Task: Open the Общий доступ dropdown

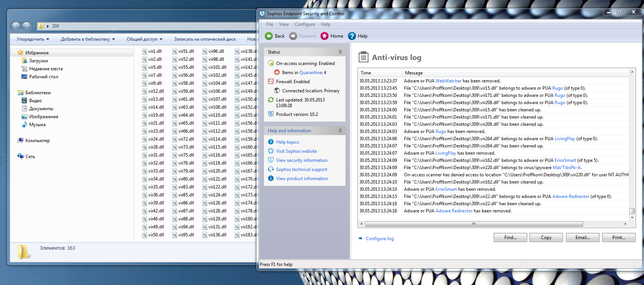Action: coord(145,39)
